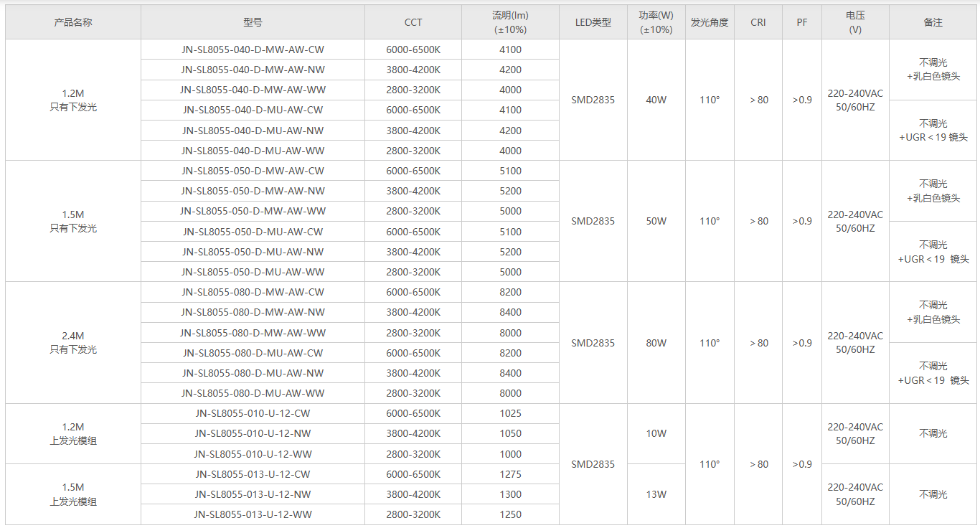Select the 电压 (V) column header
Viewport: 980px width, 528px height.
pos(855,22)
